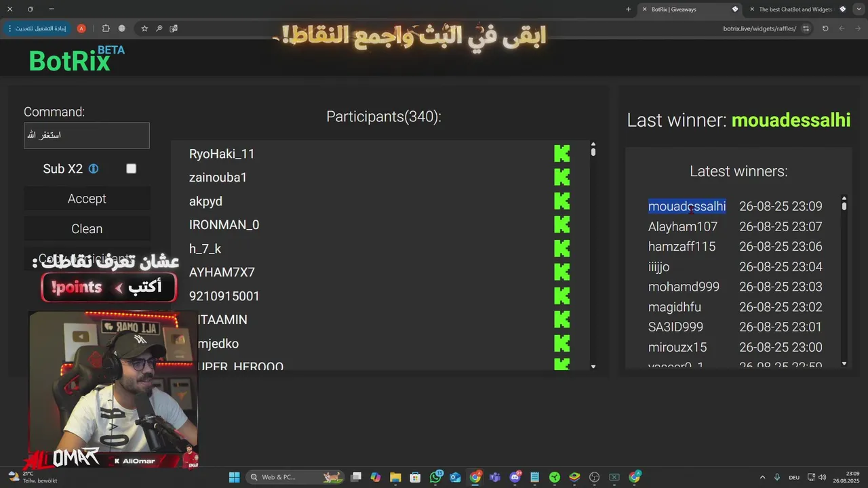Image resolution: width=868 pixels, height=488 pixels.
Task: Open the site settings icon near URL
Action: [x=806, y=28]
